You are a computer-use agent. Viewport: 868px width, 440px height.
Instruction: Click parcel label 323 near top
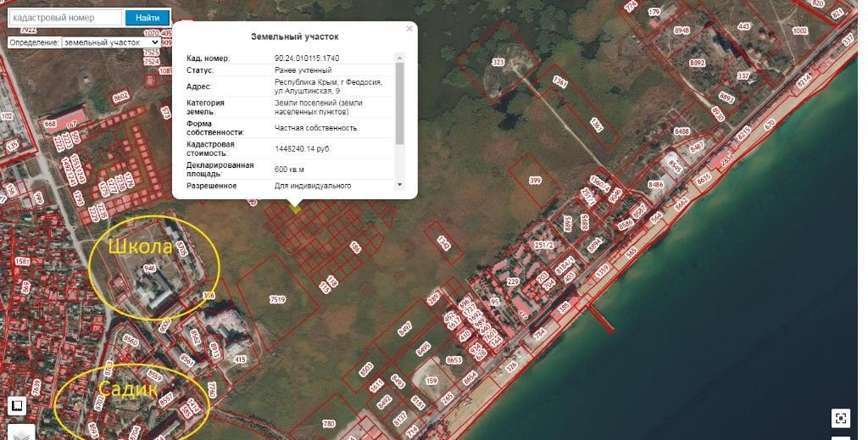point(498,63)
